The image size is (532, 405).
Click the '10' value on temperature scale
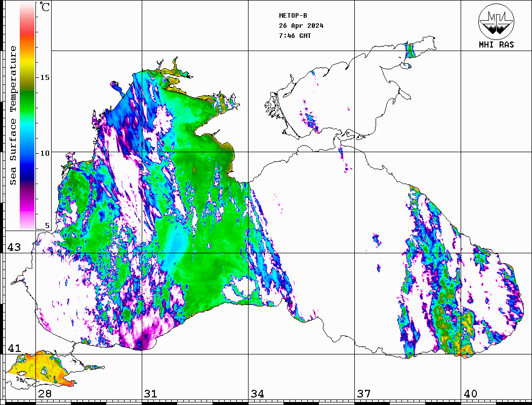click(x=45, y=153)
